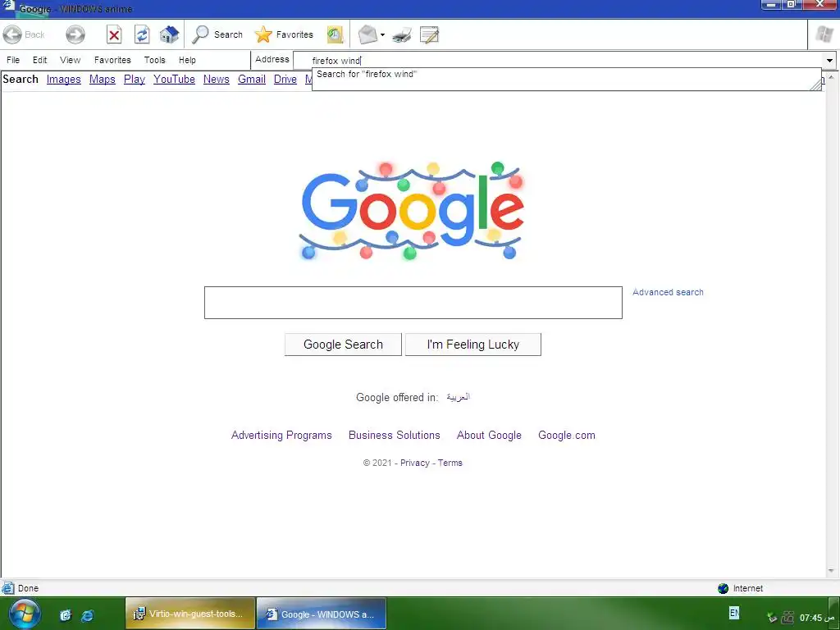
Task: Click the Google search text box
Action: click(413, 303)
